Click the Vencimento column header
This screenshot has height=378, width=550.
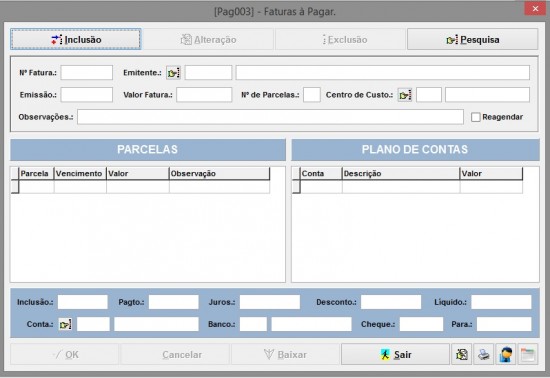point(80,174)
